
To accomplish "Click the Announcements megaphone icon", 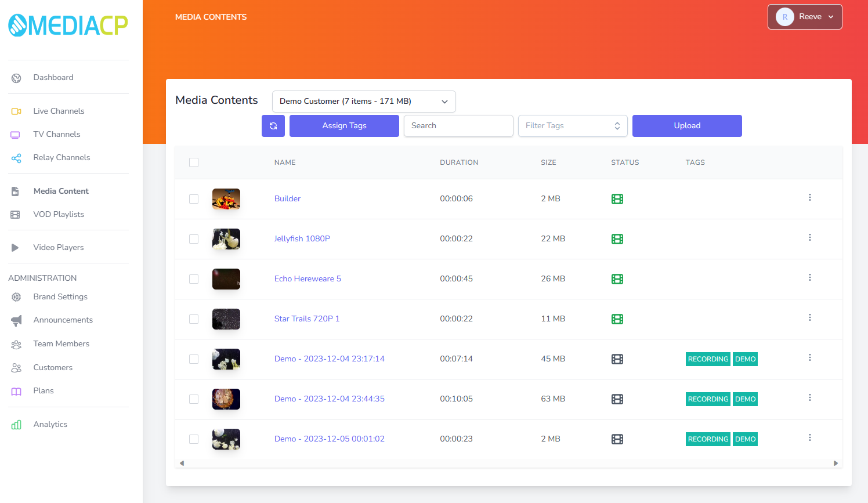I will 17,320.
